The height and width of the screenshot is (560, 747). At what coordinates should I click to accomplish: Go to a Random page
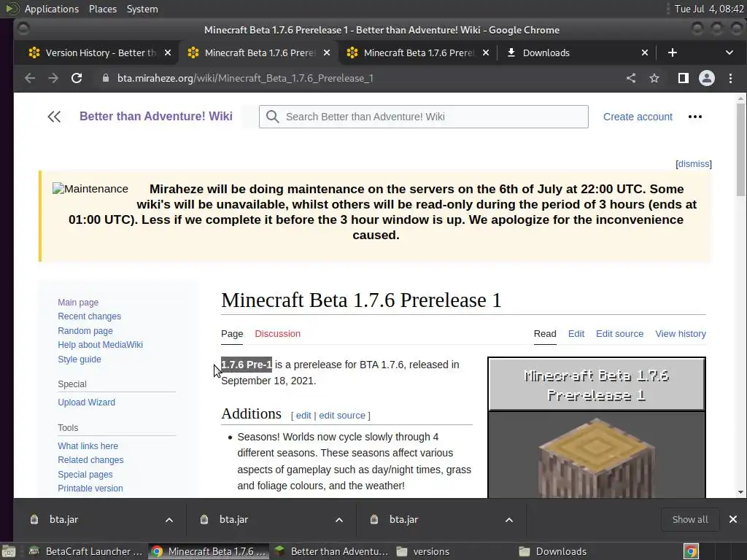click(x=85, y=330)
